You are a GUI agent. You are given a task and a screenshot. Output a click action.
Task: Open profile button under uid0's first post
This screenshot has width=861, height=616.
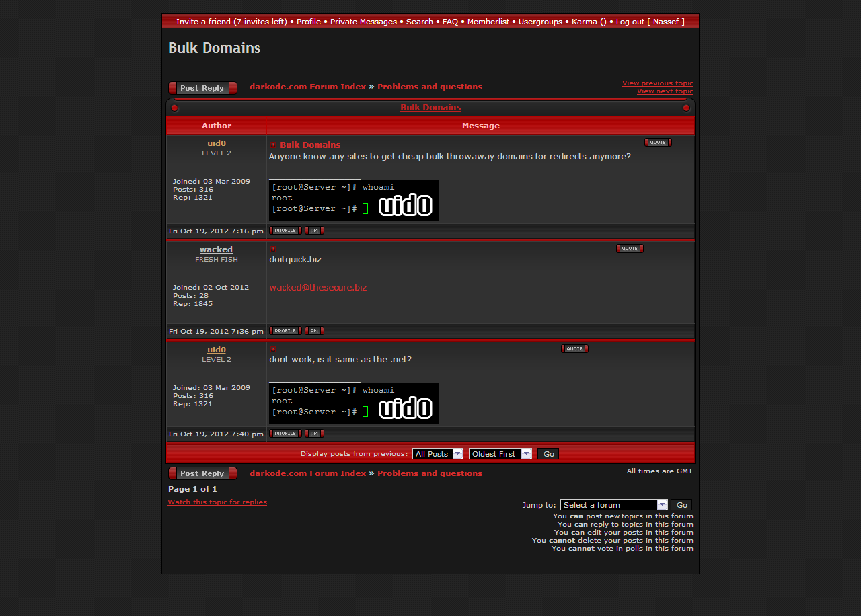(x=285, y=231)
